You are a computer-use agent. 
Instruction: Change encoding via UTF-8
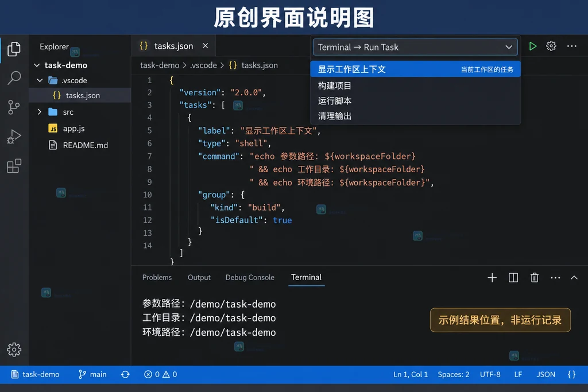(x=490, y=374)
